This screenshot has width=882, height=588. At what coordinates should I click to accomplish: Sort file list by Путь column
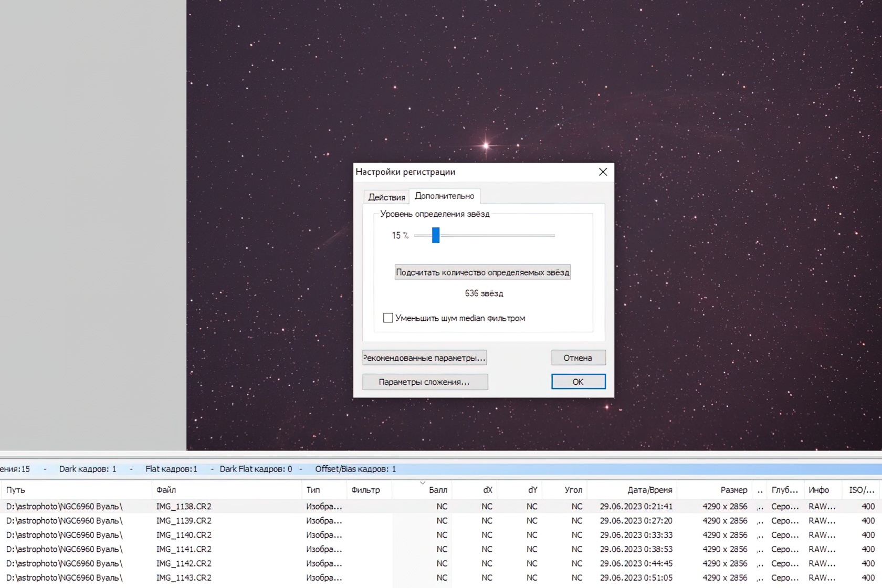click(76, 490)
